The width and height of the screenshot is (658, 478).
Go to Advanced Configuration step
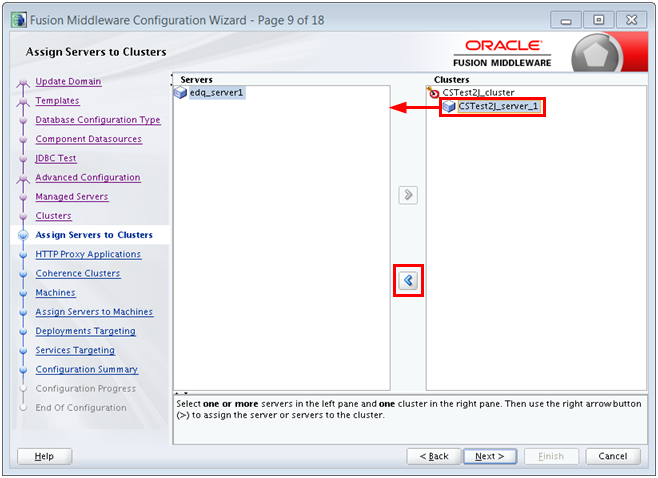click(x=88, y=178)
